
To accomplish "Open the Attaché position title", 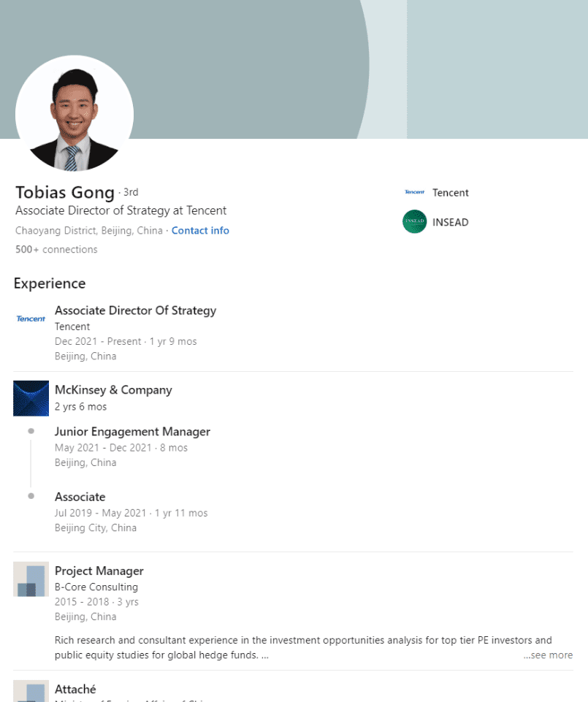I will [x=75, y=690].
